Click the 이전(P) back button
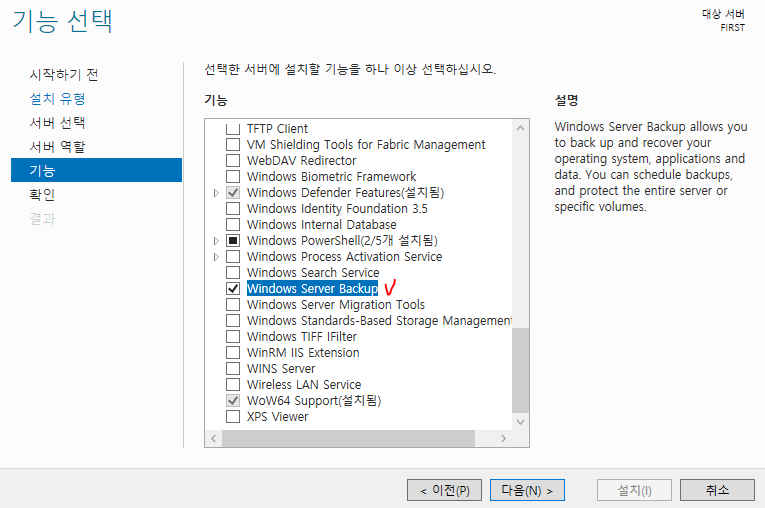Image resolution: width=765 pixels, height=508 pixels. pos(444,490)
